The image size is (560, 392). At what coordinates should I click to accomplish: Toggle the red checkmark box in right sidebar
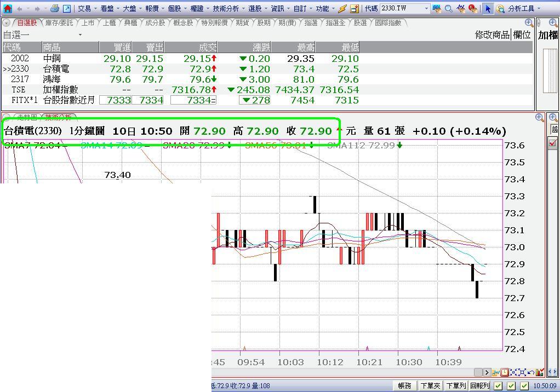(553, 143)
